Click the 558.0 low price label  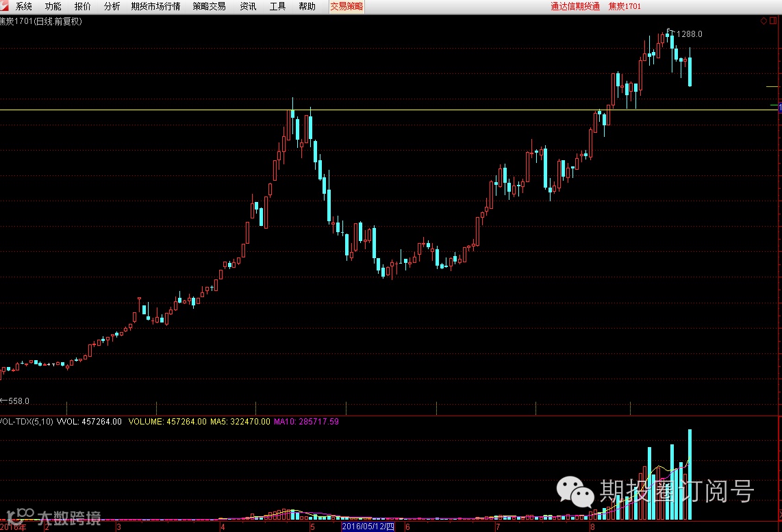point(19,401)
